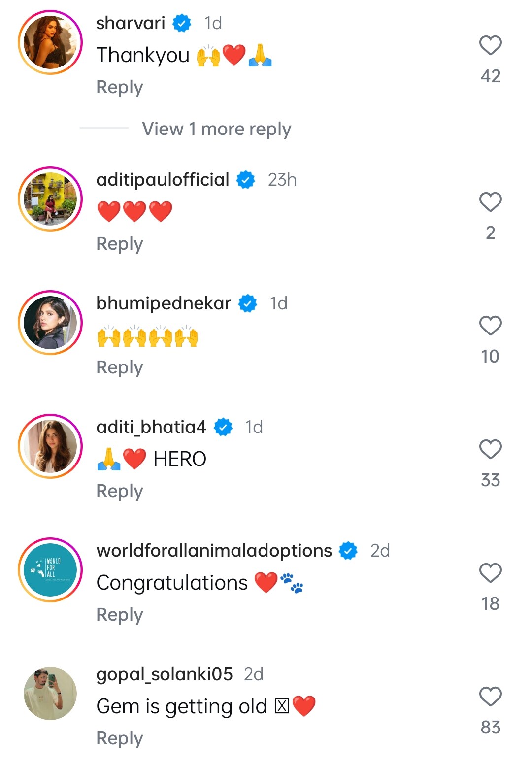The height and width of the screenshot is (764, 532).
Task: Reply to sharvari's comment
Action: tap(120, 87)
